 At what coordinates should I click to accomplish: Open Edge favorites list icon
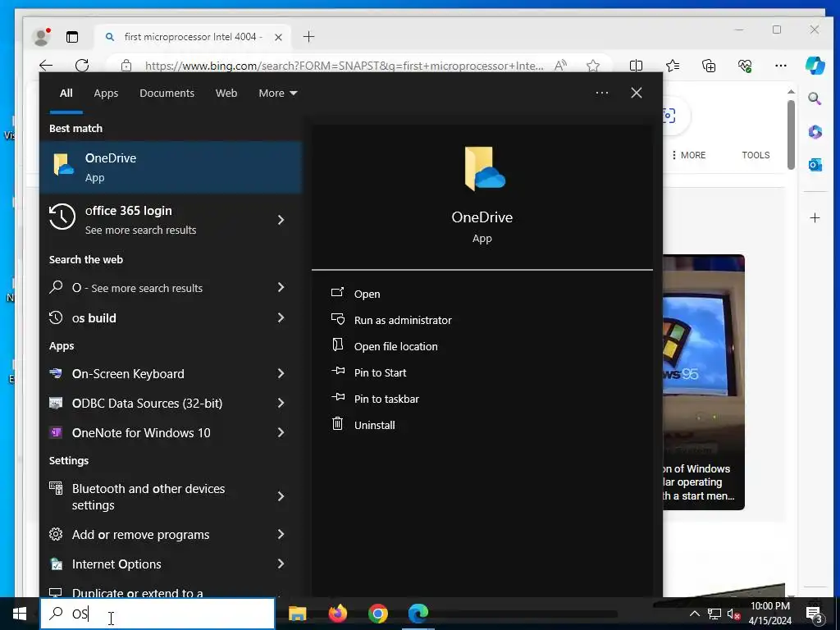pos(673,66)
